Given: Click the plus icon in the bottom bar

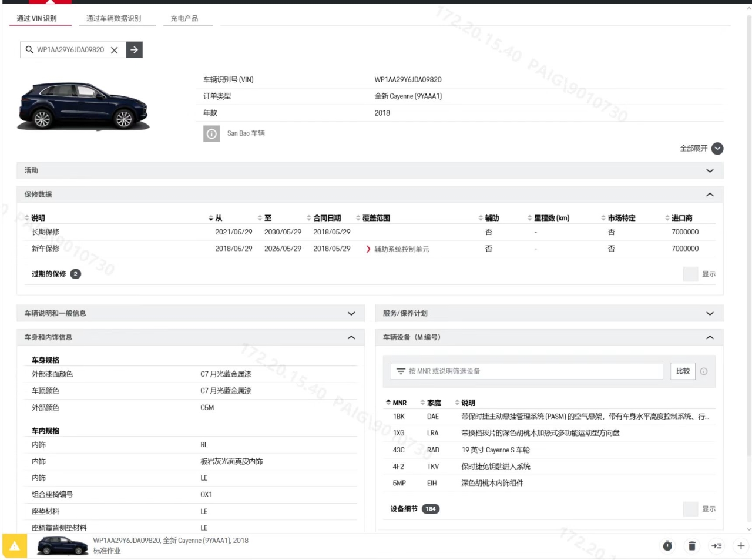Looking at the screenshot, I should click(x=741, y=546).
